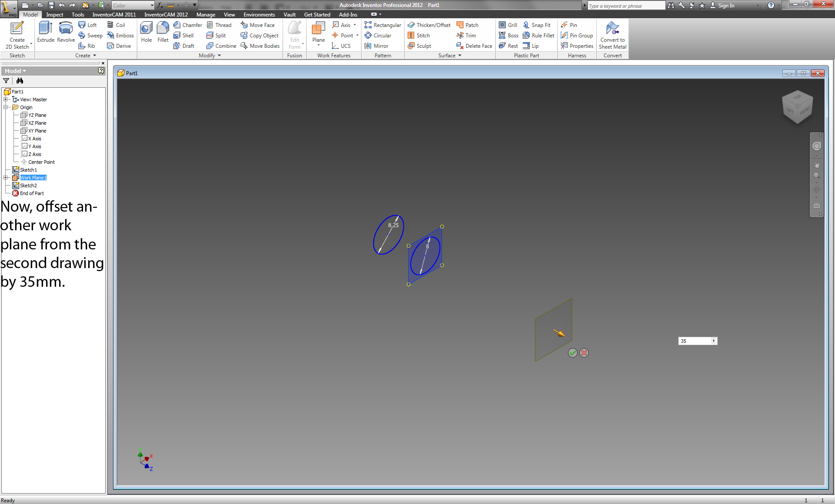Select the Fillet tool
The width and height of the screenshot is (835, 504).
tap(163, 32)
